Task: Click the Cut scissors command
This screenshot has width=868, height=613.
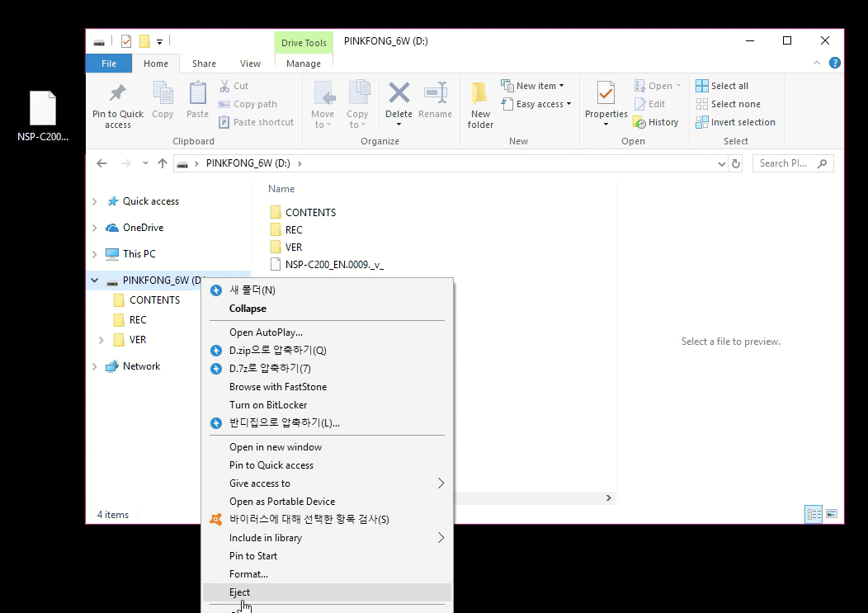Action: (x=234, y=86)
